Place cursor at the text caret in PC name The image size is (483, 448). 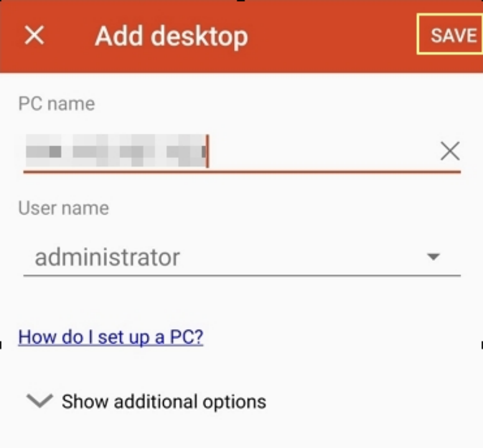[208, 151]
